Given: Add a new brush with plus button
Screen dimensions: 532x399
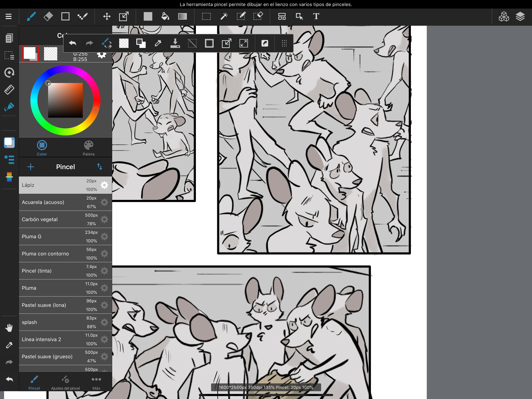Looking at the screenshot, I should pos(31,167).
